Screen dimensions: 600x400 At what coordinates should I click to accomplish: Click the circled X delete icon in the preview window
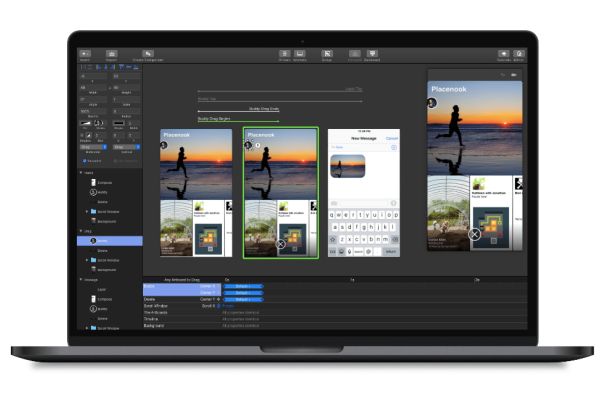[x=474, y=234]
